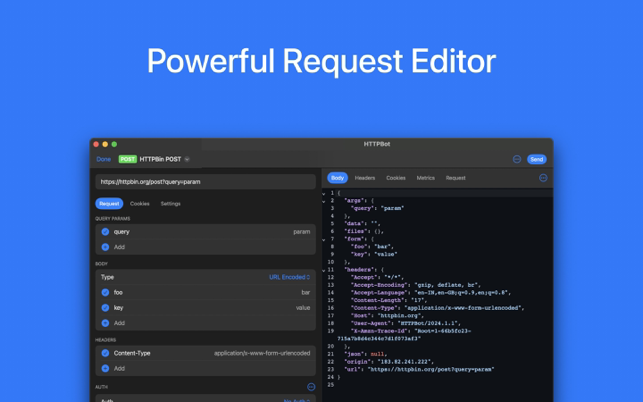The width and height of the screenshot is (643, 402).
Task: Click the Content-Type value application/x-www-form-urlencoded
Action: tap(262, 353)
